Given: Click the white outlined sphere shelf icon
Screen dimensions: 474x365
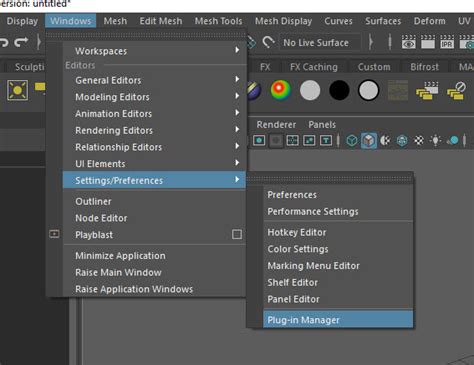Looking at the screenshot, I should [x=368, y=90].
